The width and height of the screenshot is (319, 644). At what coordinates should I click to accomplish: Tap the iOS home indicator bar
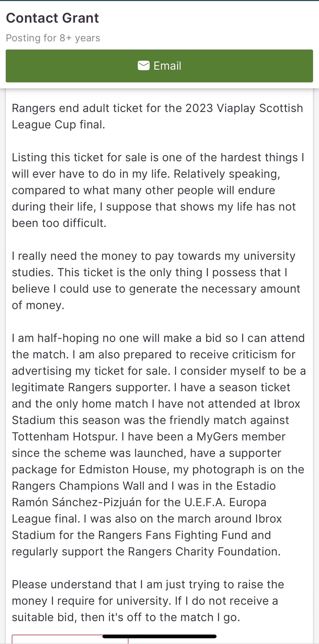159,636
